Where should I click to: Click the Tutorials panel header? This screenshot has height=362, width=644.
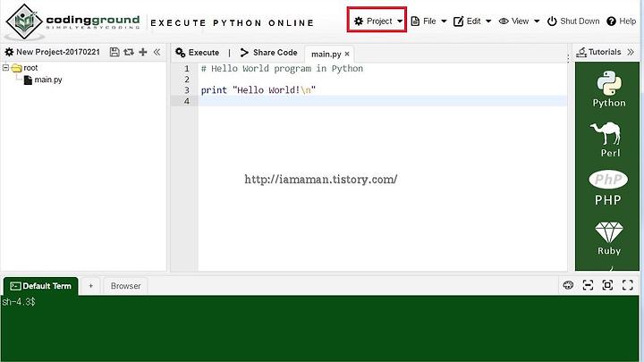(x=598, y=52)
